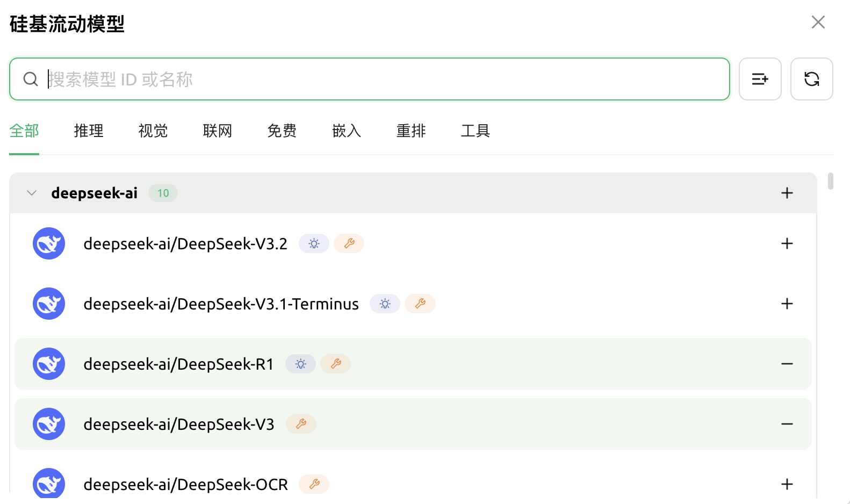Focus the model ID search field
The width and height of the screenshot is (850, 504).
(376, 79)
